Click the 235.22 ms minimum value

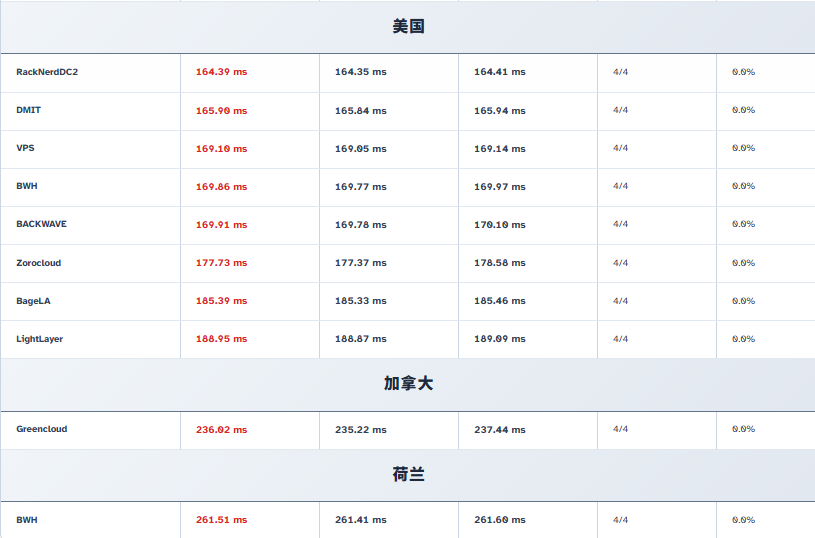point(360,430)
